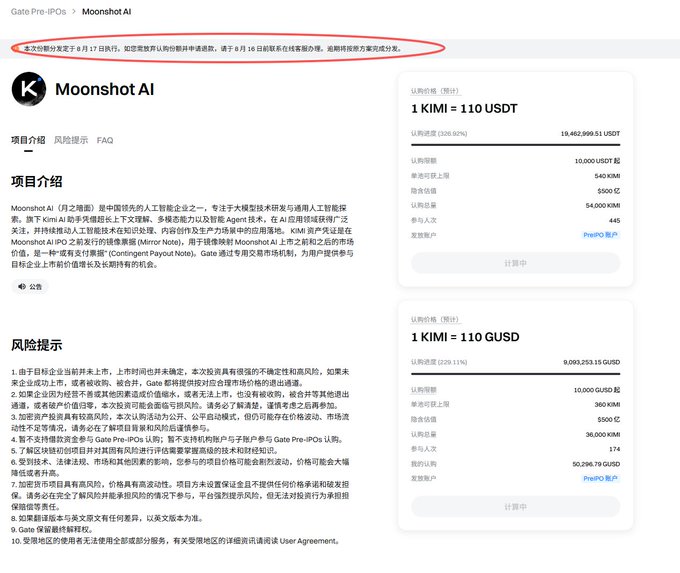
Task: Click the 1 KIMI = 110 USDT price
Action: (464, 108)
